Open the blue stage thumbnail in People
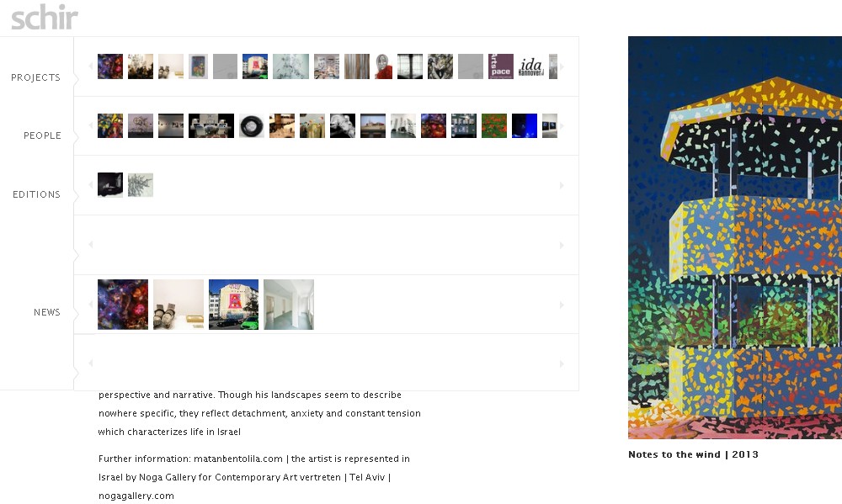Viewport: 842px width, 504px height. click(524, 125)
